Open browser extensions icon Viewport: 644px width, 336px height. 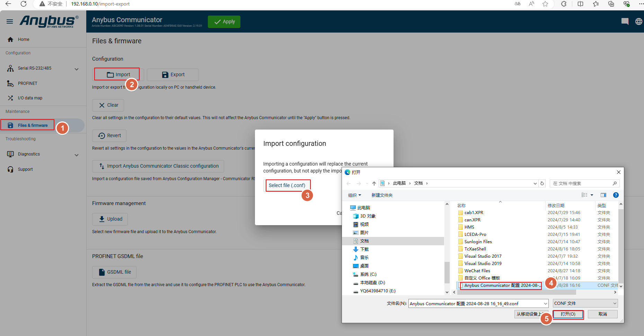point(564,4)
